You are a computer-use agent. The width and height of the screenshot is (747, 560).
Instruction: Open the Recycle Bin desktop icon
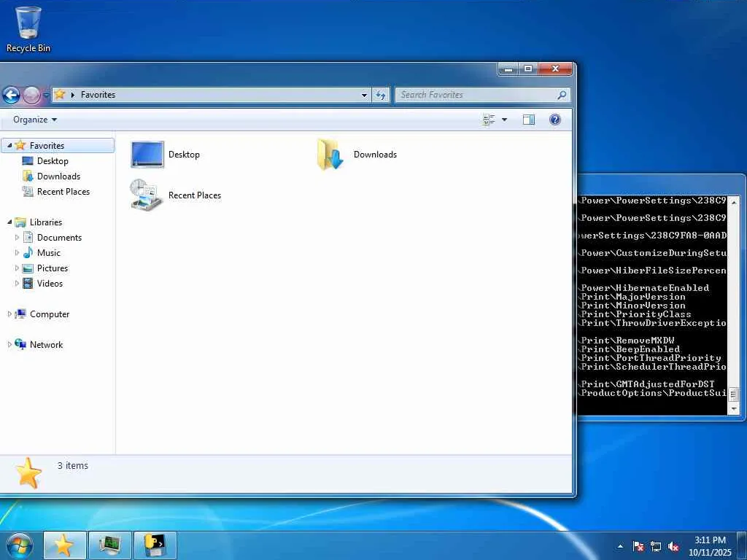click(x=28, y=29)
